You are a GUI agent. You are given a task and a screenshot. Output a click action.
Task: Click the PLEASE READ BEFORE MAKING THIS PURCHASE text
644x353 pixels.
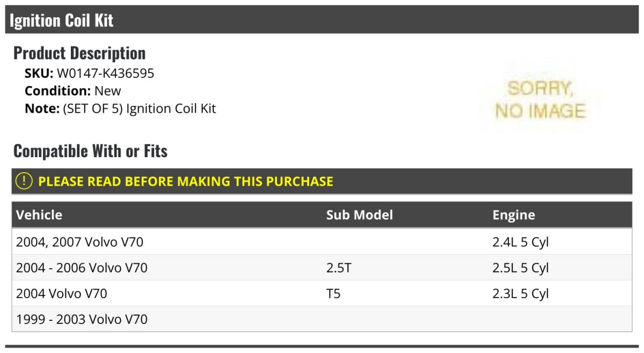point(186,181)
